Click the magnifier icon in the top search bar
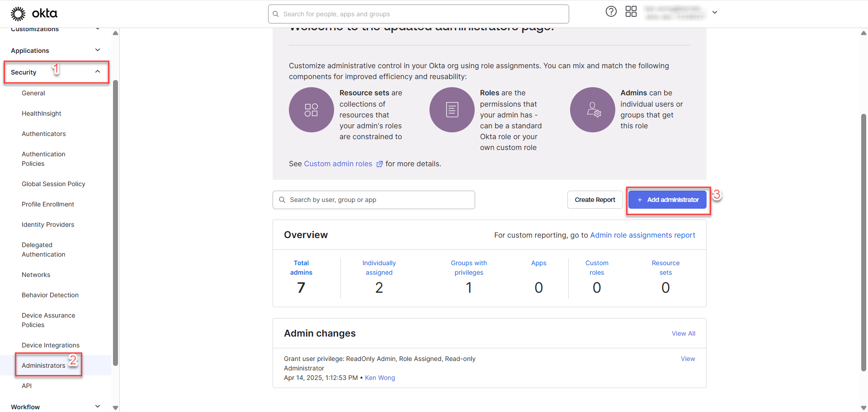The height and width of the screenshot is (412, 868). tap(276, 14)
